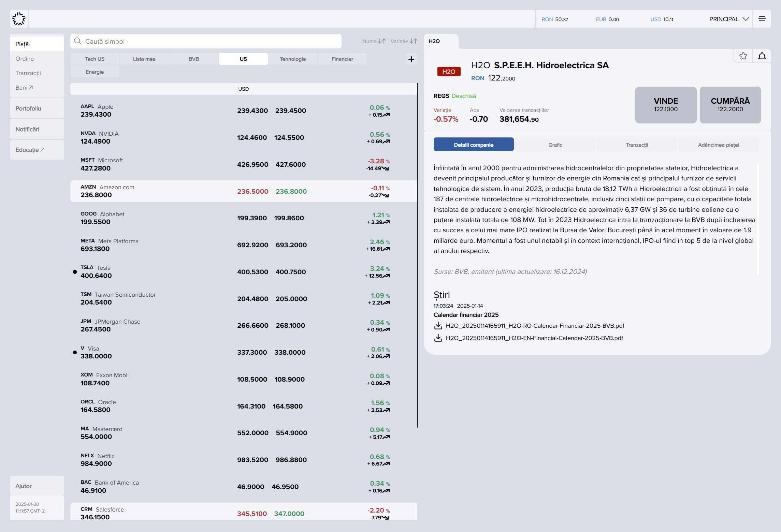The height and width of the screenshot is (532, 781).
Task: Click the H2O symbol tab header
Action: [441, 41]
